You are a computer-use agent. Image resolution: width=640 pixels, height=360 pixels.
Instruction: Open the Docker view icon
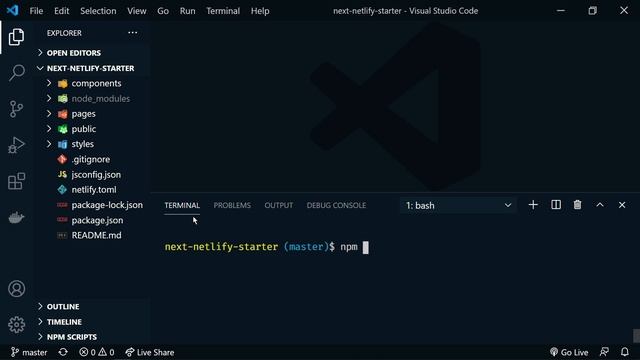click(x=16, y=217)
